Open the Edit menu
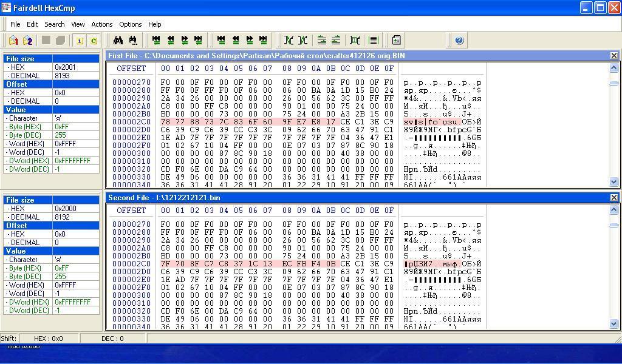Screen dimensions: 622x364 pyautogui.click(x=32, y=24)
